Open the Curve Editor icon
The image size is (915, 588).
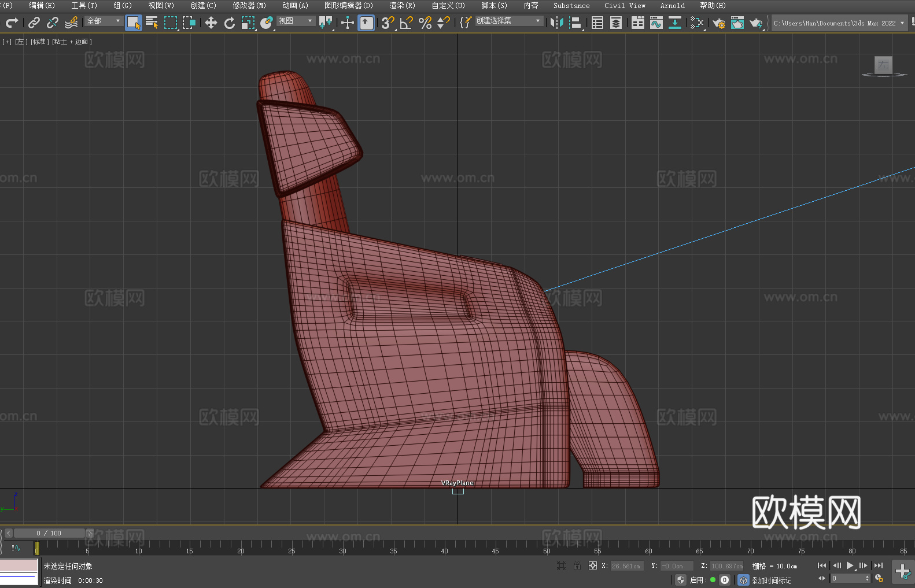(x=656, y=23)
